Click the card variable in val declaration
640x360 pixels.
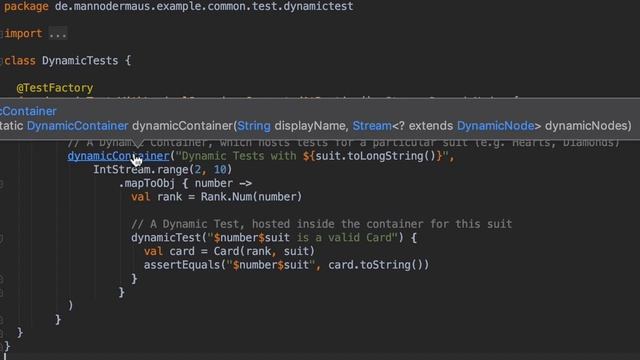tap(182, 251)
